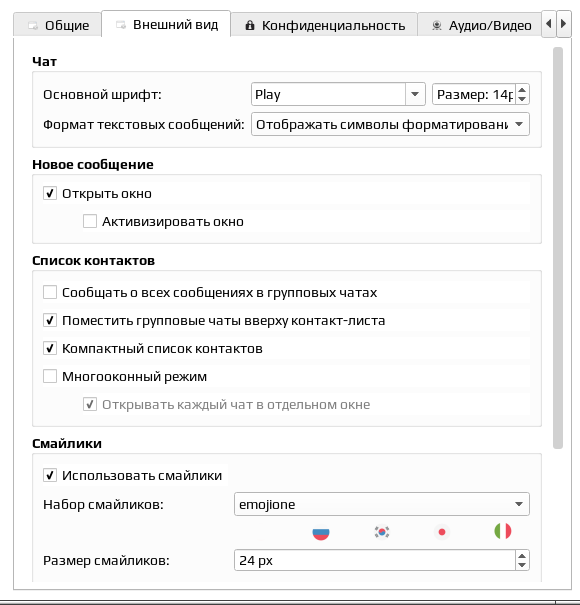The image size is (580, 605).
Task: Open the Аудио/Видео tab
Action: coord(480,25)
